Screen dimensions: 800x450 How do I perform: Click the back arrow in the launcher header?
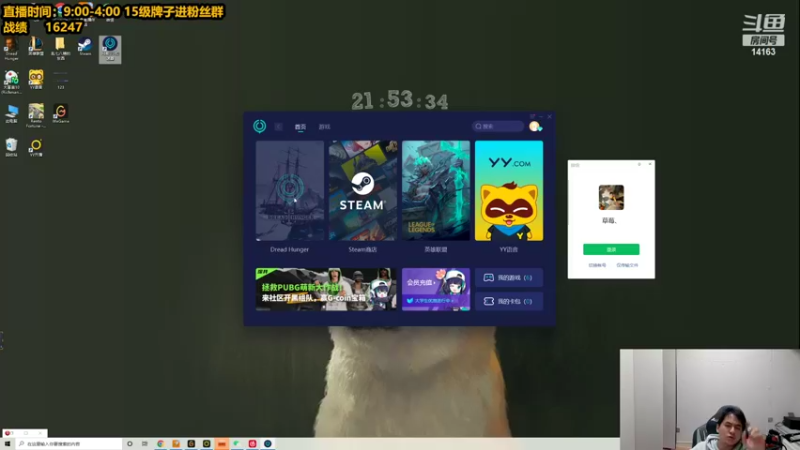pos(279,127)
